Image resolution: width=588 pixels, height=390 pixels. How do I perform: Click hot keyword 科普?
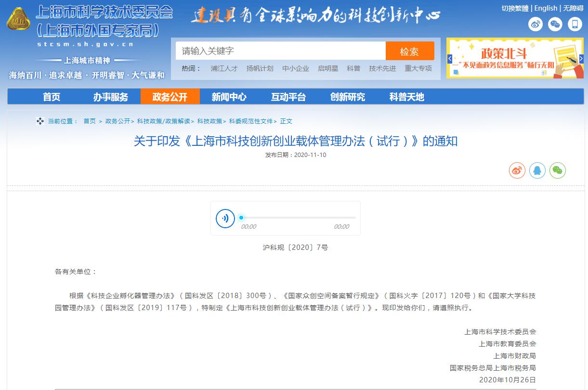coord(353,68)
